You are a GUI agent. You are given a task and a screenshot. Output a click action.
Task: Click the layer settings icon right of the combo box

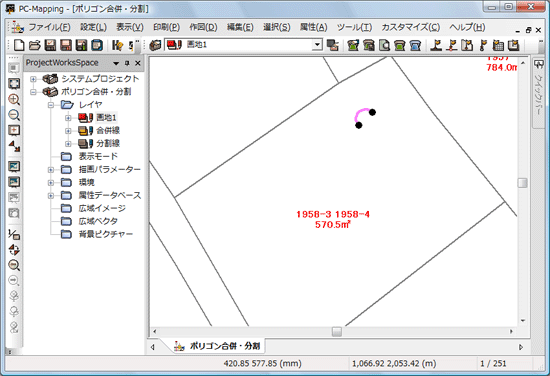333,45
